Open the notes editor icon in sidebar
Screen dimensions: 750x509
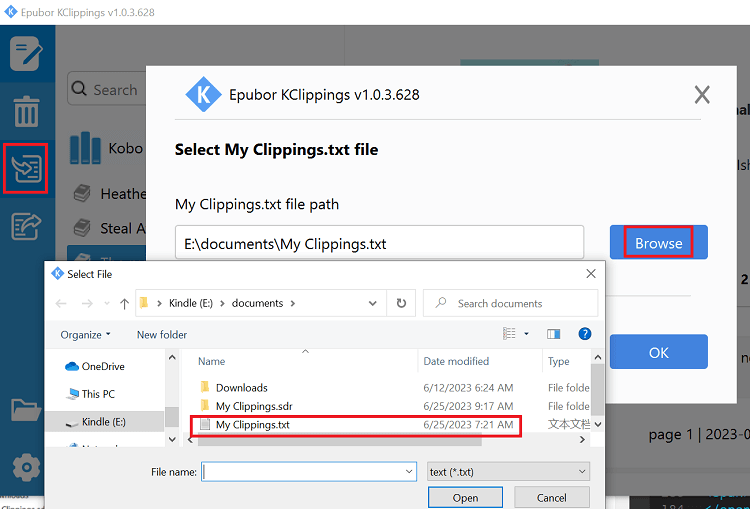[x=26, y=54]
